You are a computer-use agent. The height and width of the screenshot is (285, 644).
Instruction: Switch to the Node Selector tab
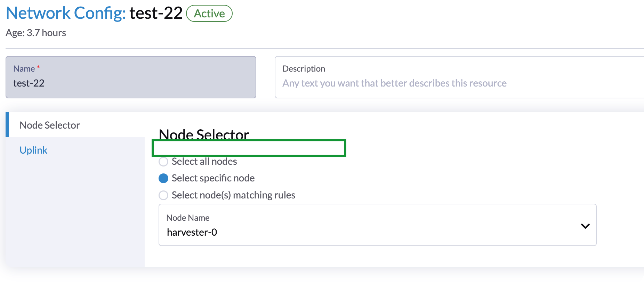50,125
